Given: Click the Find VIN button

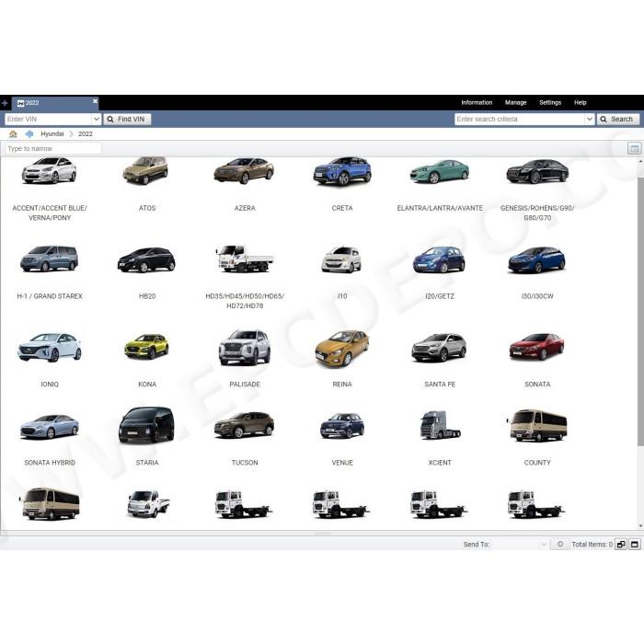Looking at the screenshot, I should click(127, 119).
